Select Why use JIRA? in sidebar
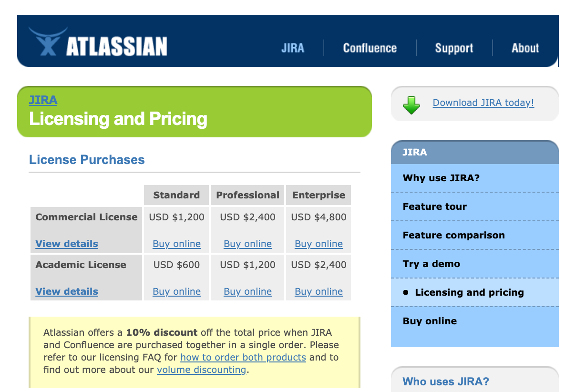 475,178
